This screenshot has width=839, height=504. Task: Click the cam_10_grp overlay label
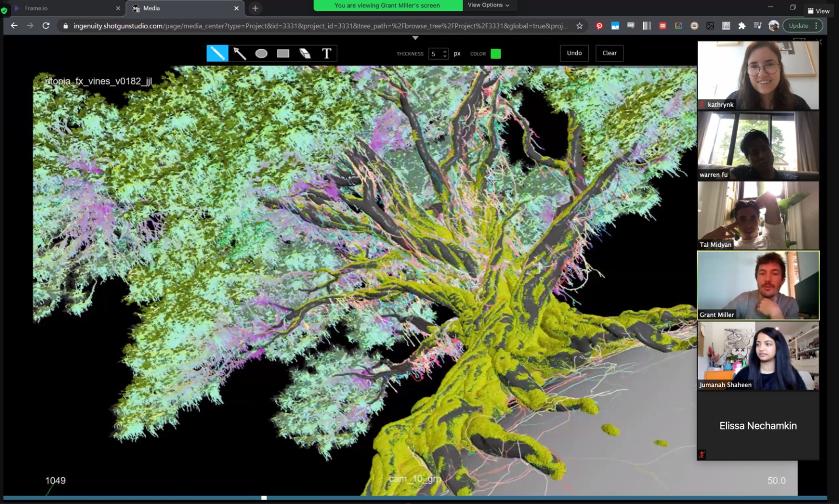click(x=415, y=479)
